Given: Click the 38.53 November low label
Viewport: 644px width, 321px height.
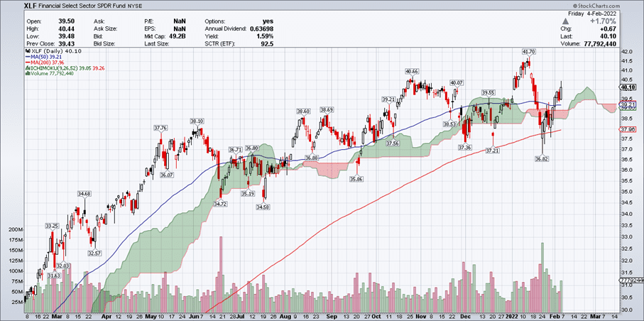Looking at the screenshot, I should [x=450, y=124].
